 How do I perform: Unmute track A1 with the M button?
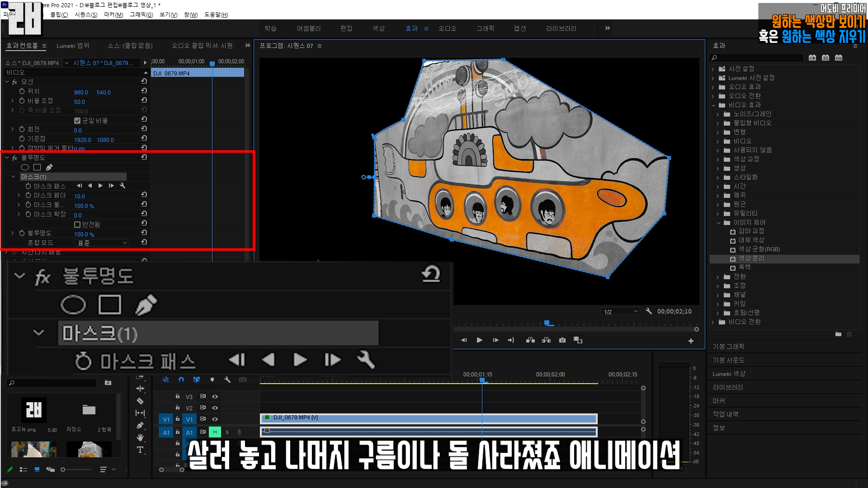point(215,432)
